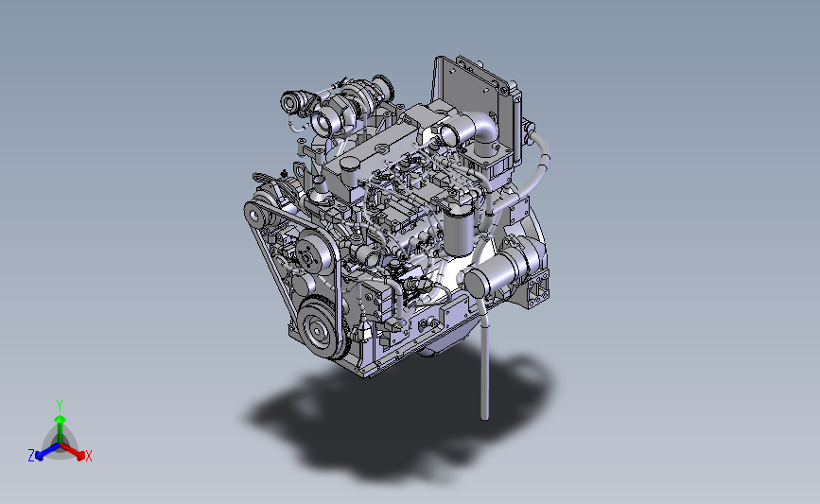Click the green Y axis arrow of triad
The image size is (820, 504).
(x=61, y=429)
